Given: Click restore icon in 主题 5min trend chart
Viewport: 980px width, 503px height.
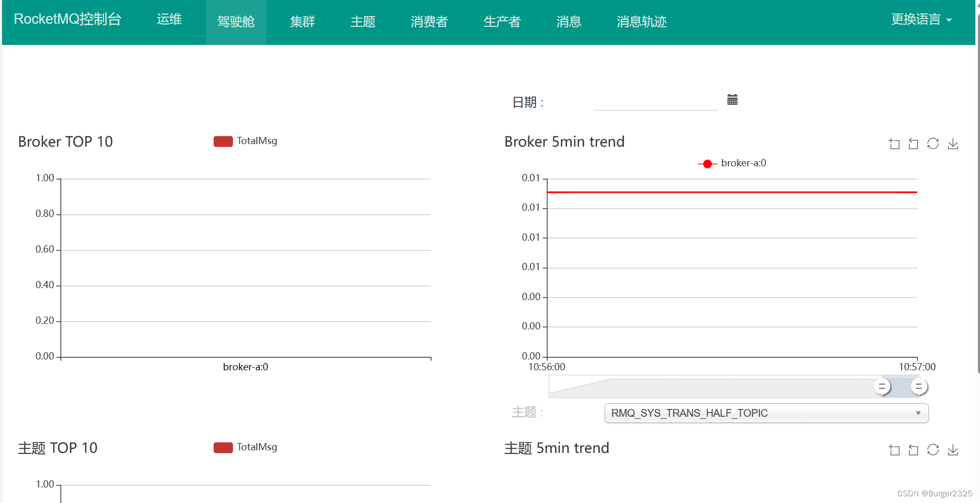Looking at the screenshot, I should pos(933,450).
